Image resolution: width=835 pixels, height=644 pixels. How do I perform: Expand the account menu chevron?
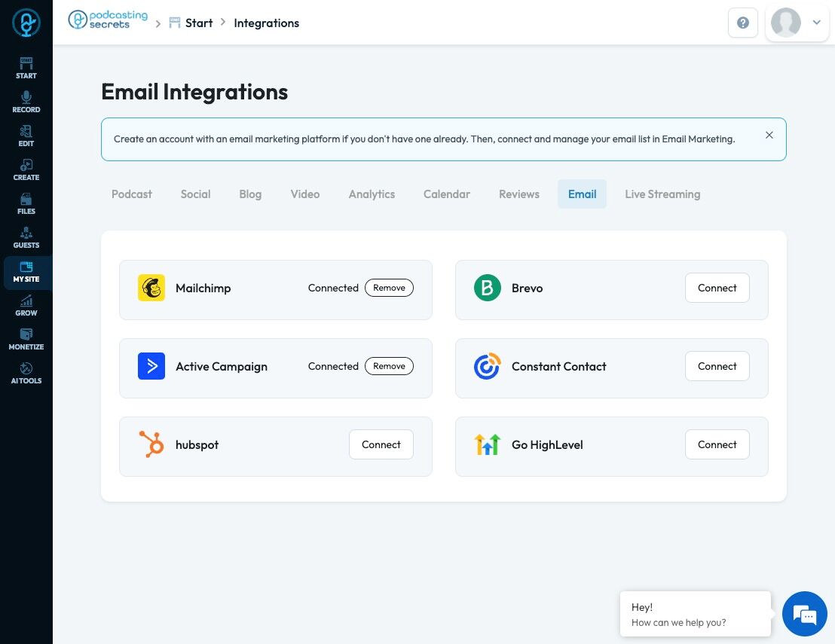[816, 23]
